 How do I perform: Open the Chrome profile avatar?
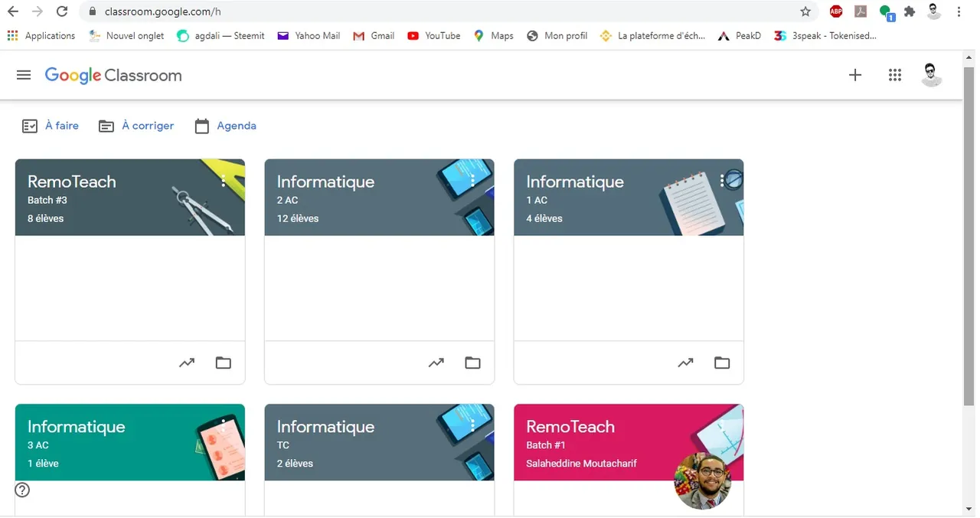[x=934, y=11]
